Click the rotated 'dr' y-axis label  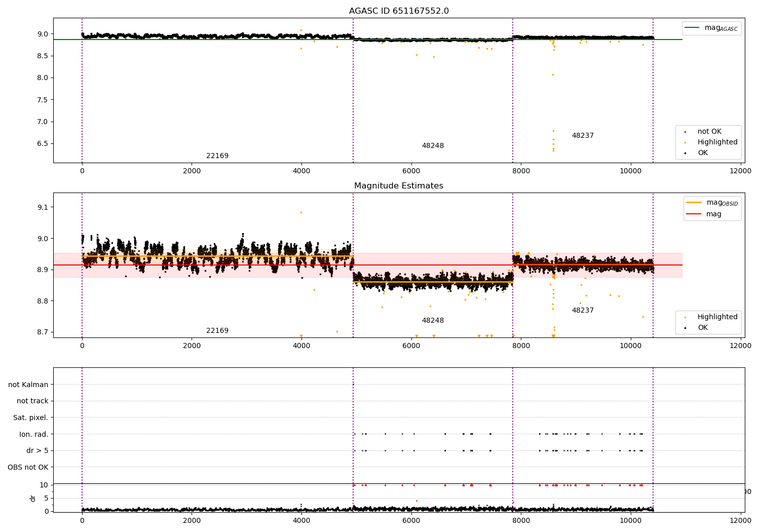pyautogui.click(x=33, y=498)
